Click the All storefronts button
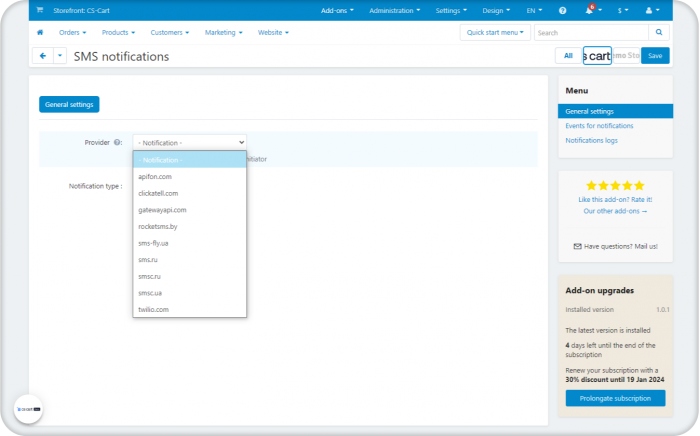Image resolution: width=700 pixels, height=436 pixels. (x=568, y=56)
